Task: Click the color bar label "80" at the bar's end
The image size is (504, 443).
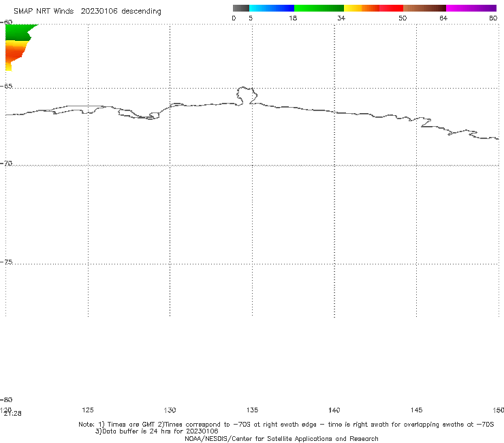Action: click(x=493, y=18)
